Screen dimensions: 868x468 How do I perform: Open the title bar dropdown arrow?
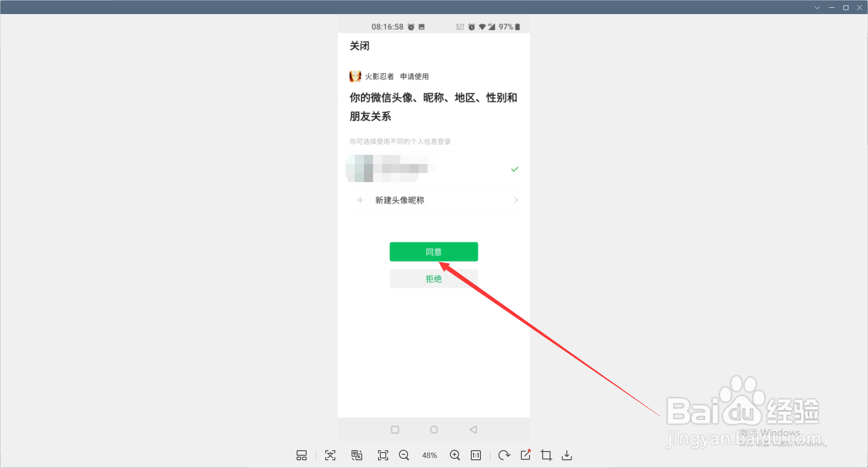coord(817,7)
